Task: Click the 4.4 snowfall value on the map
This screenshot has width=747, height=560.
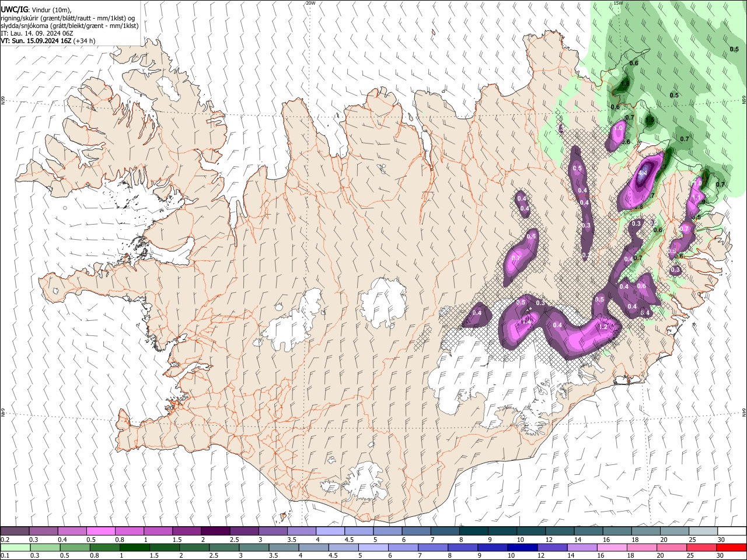Action: (644, 173)
